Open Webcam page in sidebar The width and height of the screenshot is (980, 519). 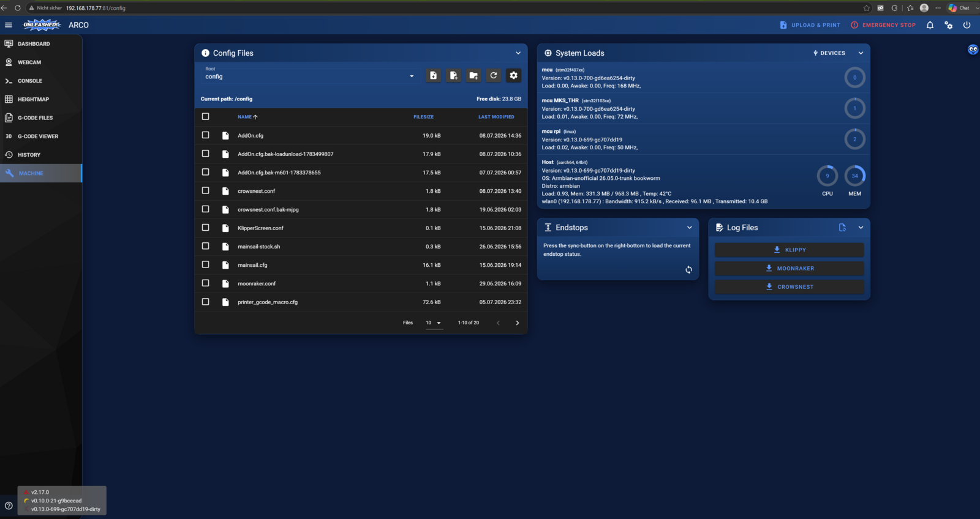pos(40,62)
